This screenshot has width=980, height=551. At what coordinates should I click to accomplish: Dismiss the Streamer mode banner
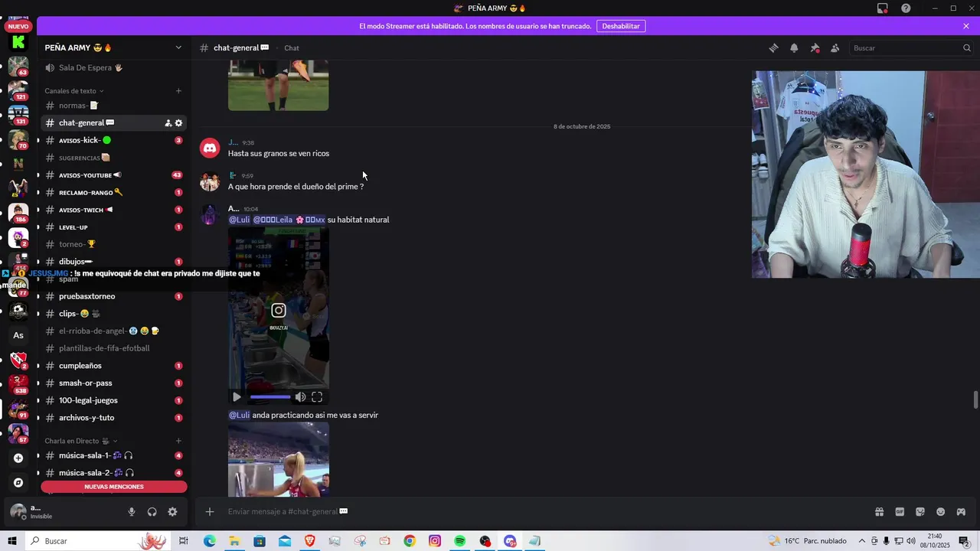click(966, 26)
